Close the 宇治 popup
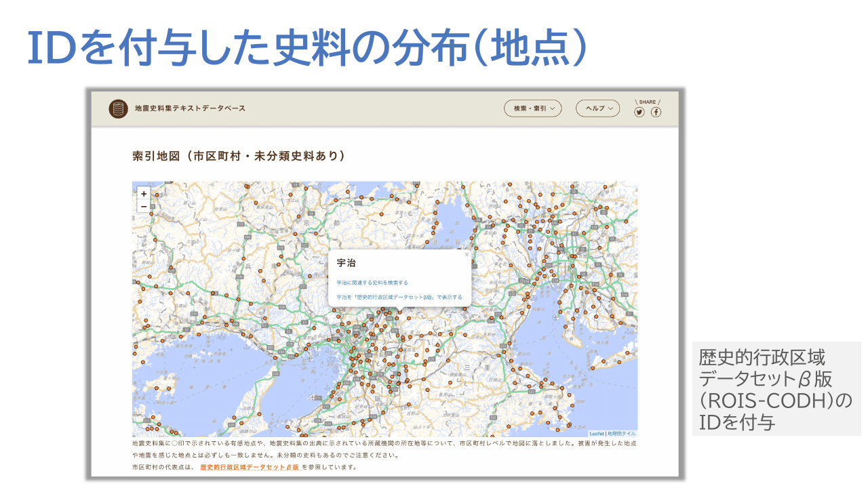This screenshot has height=488, width=868. coord(467,256)
